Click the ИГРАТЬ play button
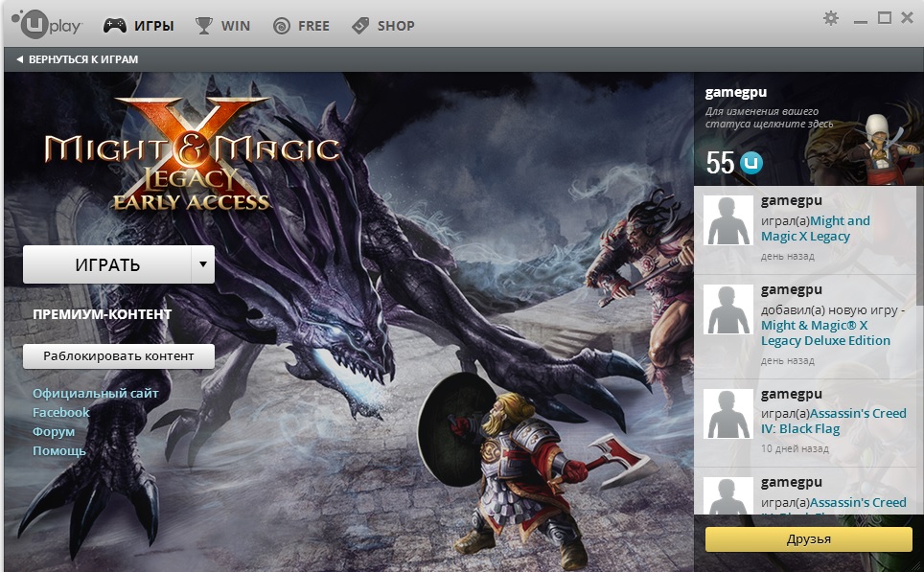Image resolution: width=924 pixels, height=572 pixels. pyautogui.click(x=107, y=264)
